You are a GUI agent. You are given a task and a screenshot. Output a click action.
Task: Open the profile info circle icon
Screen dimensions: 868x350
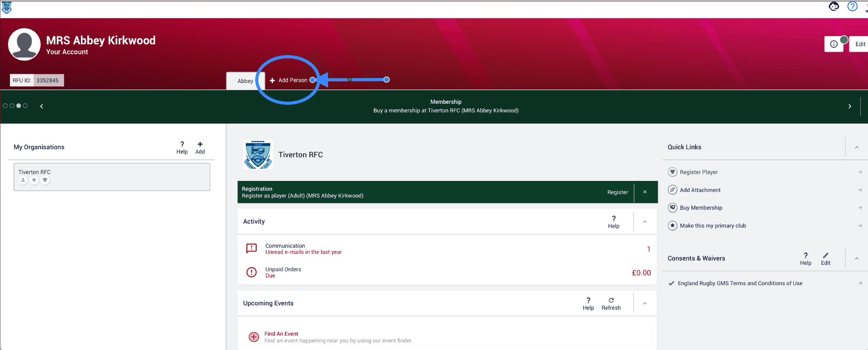tap(834, 44)
